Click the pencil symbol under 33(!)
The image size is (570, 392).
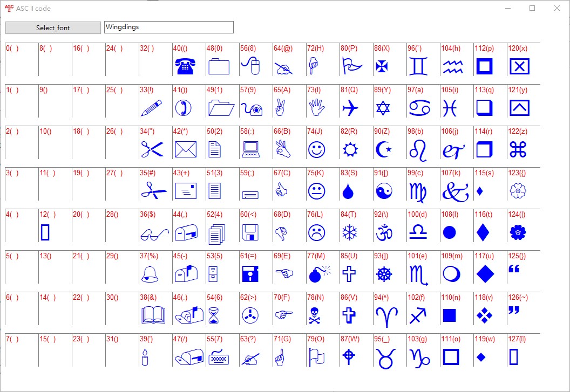[x=151, y=108]
